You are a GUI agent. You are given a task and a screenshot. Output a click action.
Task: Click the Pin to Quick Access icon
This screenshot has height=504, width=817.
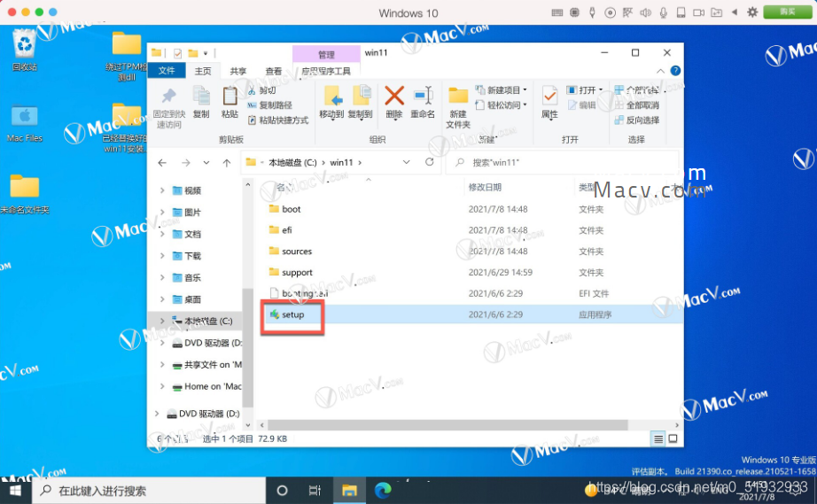click(169, 108)
